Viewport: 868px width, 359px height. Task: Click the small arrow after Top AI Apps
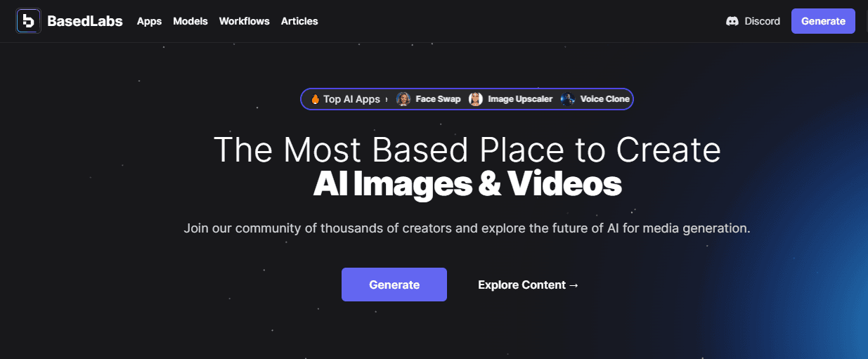coord(387,99)
